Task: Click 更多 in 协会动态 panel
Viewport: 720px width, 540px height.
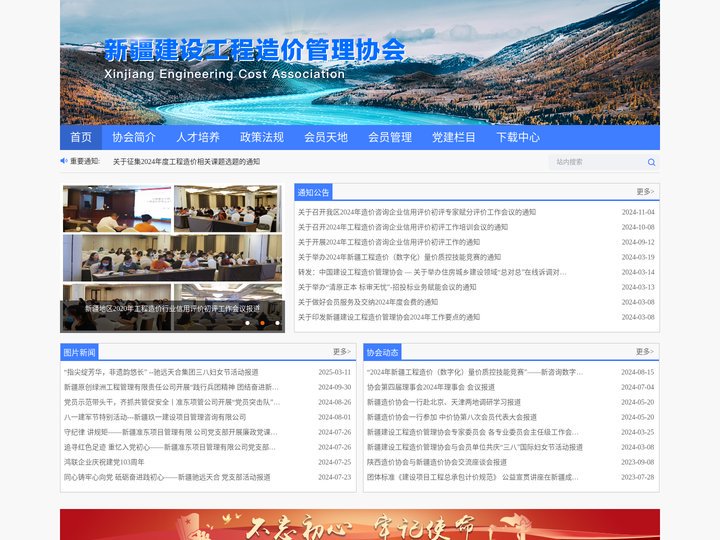Action: pyautogui.click(x=645, y=352)
